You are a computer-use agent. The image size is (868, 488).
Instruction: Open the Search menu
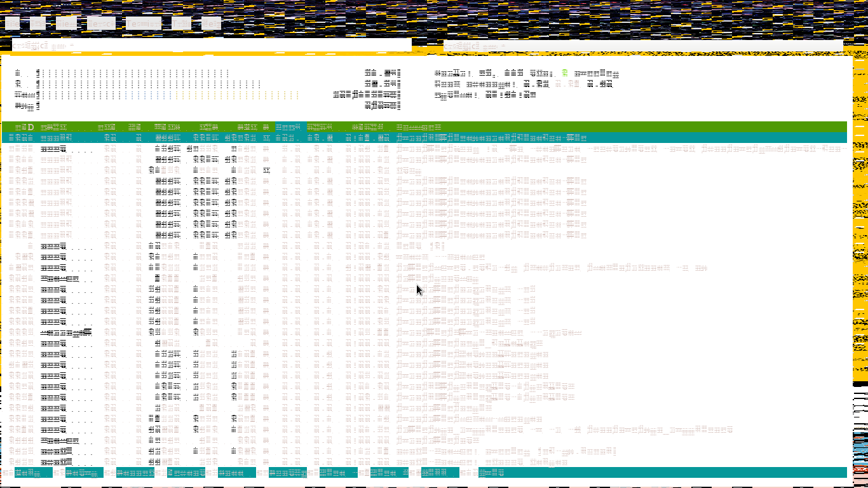102,24
